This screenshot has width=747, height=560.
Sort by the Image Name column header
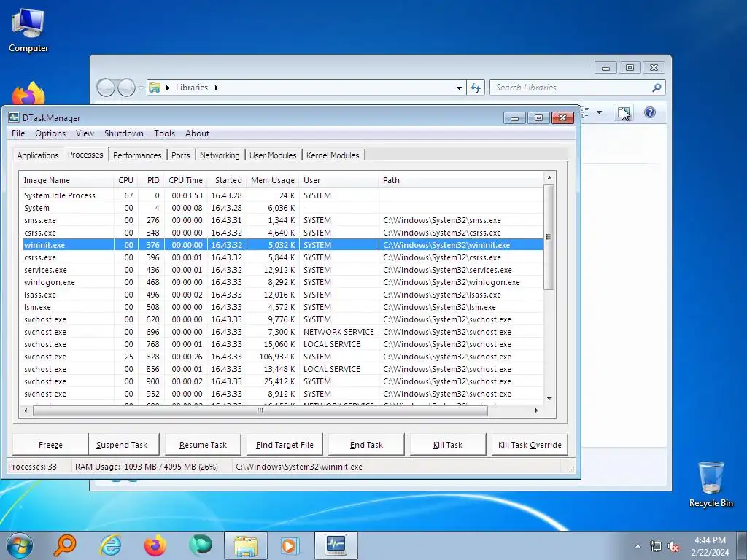tap(66, 180)
